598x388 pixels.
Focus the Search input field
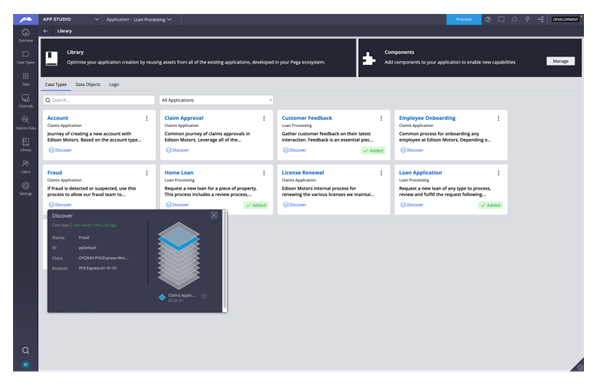99,100
